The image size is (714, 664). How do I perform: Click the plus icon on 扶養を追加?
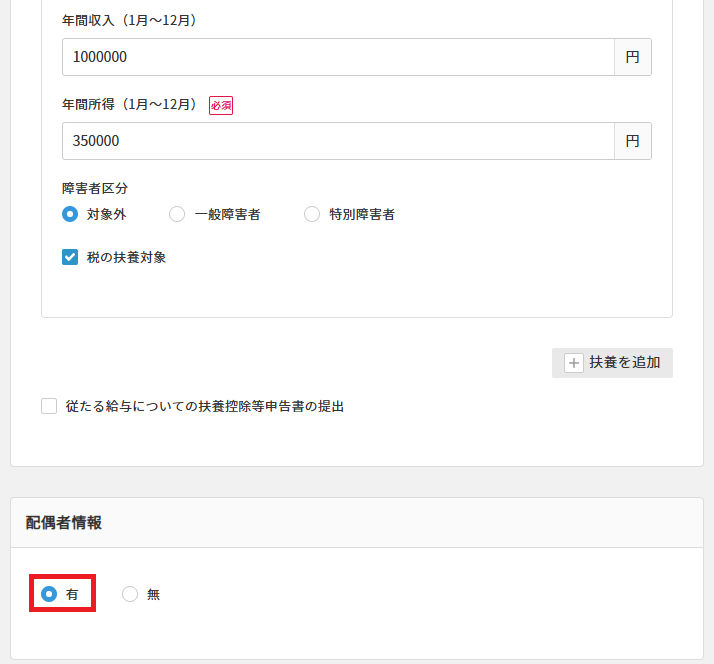click(x=574, y=363)
